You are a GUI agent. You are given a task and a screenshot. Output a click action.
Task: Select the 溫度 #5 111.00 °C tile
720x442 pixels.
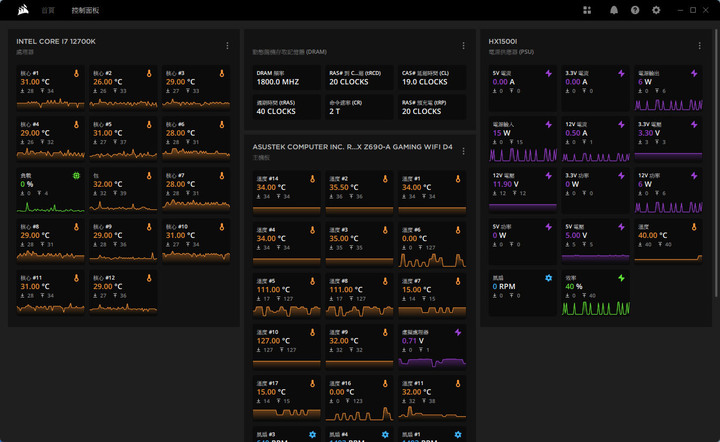click(287, 296)
